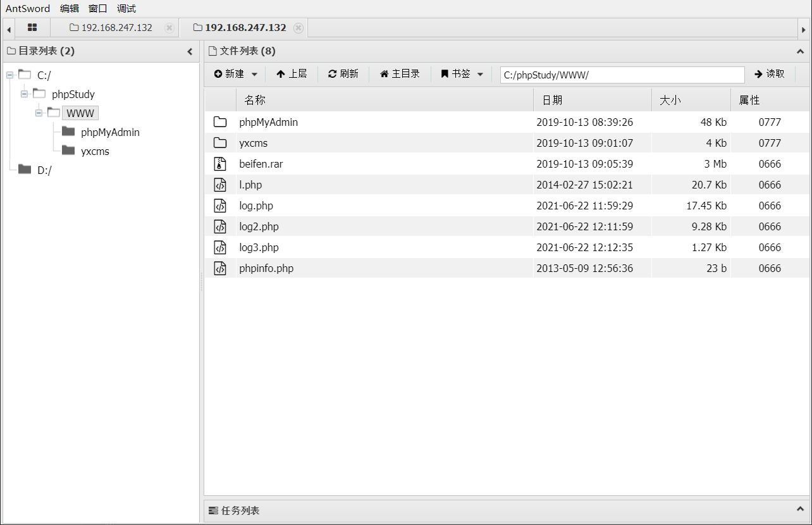Select log2.php file name

[259, 226]
